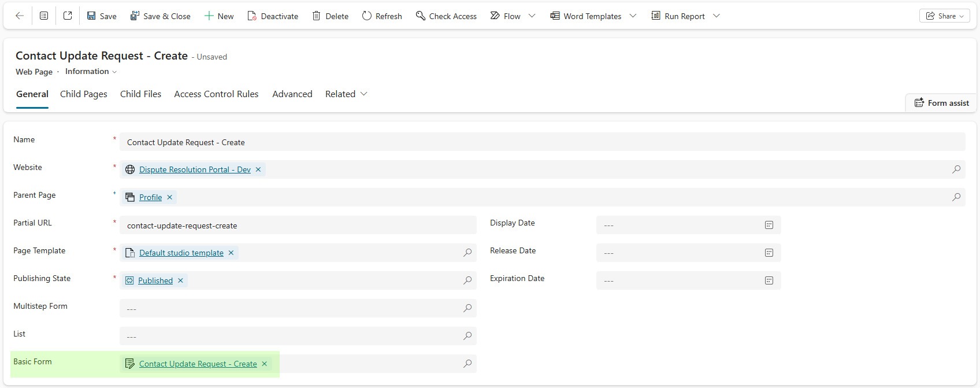Image resolution: width=980 pixels, height=388 pixels.
Task: Search Website lookup with magnifier icon
Action: (956, 169)
